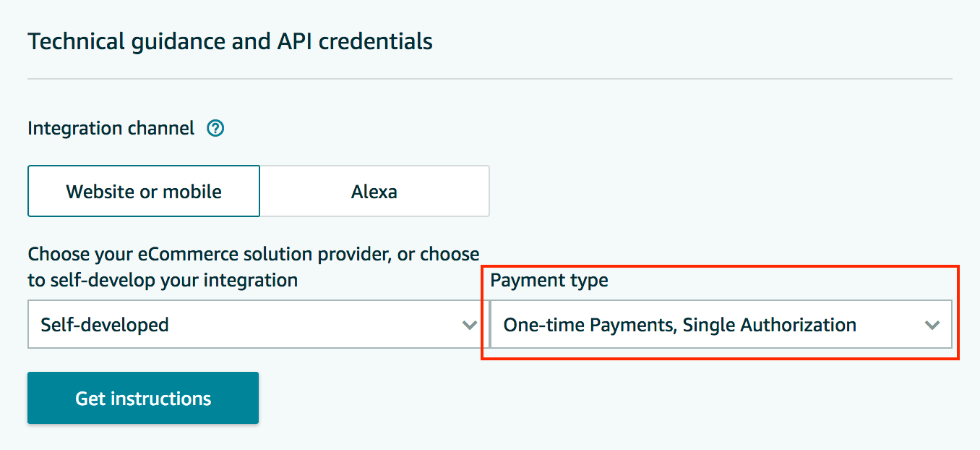
Task: Click the chevron arrow beside Self-developed
Action: [x=469, y=325]
